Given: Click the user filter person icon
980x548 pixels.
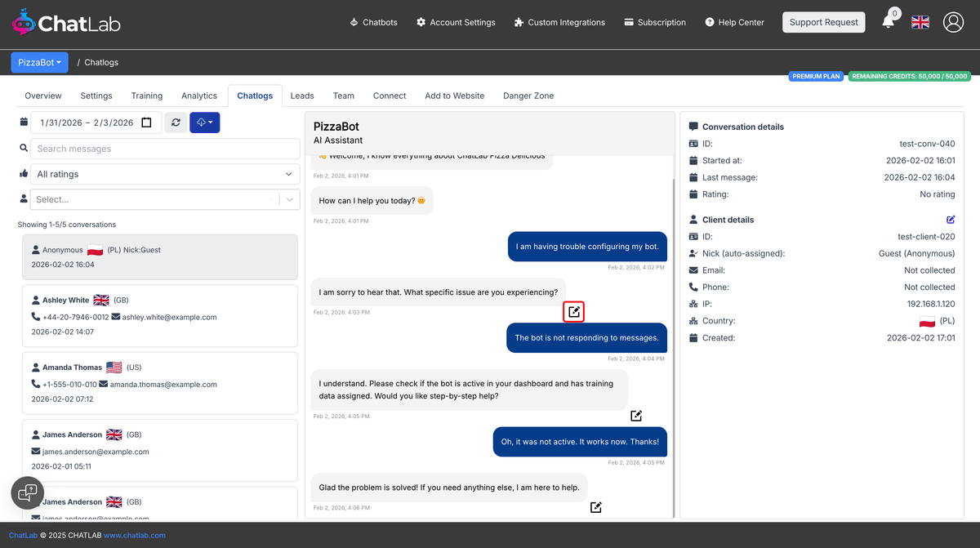Looking at the screenshot, I should pos(24,199).
